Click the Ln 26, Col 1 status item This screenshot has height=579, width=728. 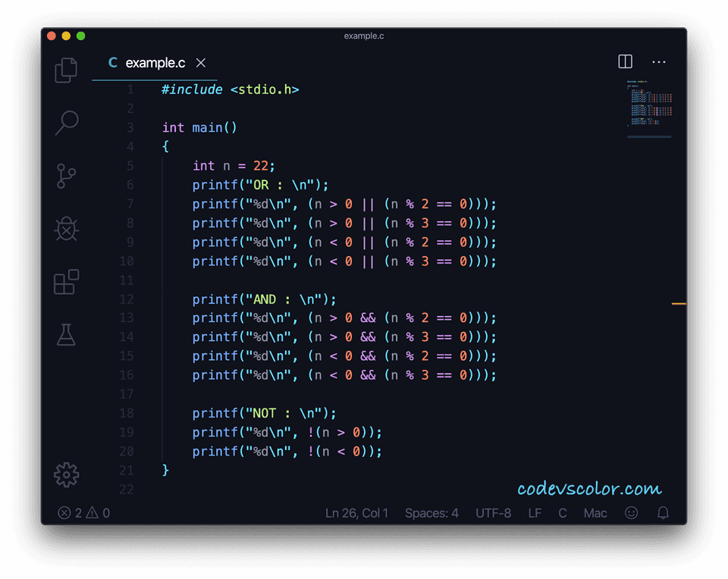[x=356, y=513]
